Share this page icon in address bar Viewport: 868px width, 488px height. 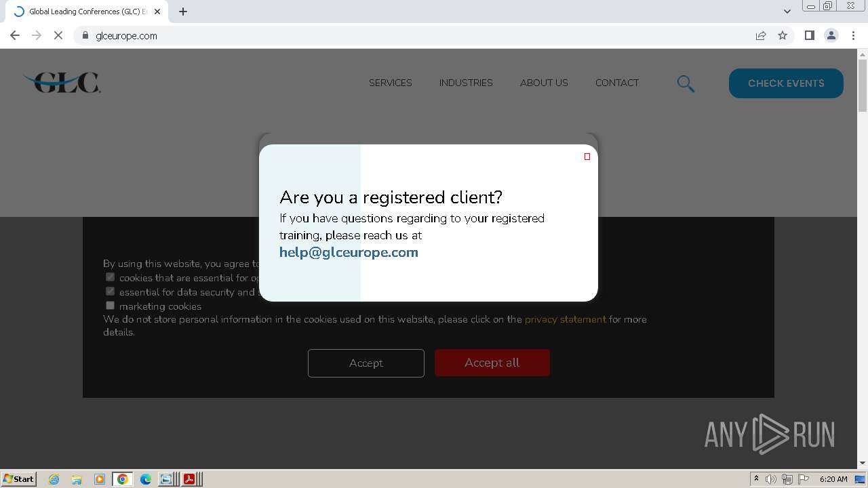[x=761, y=35]
